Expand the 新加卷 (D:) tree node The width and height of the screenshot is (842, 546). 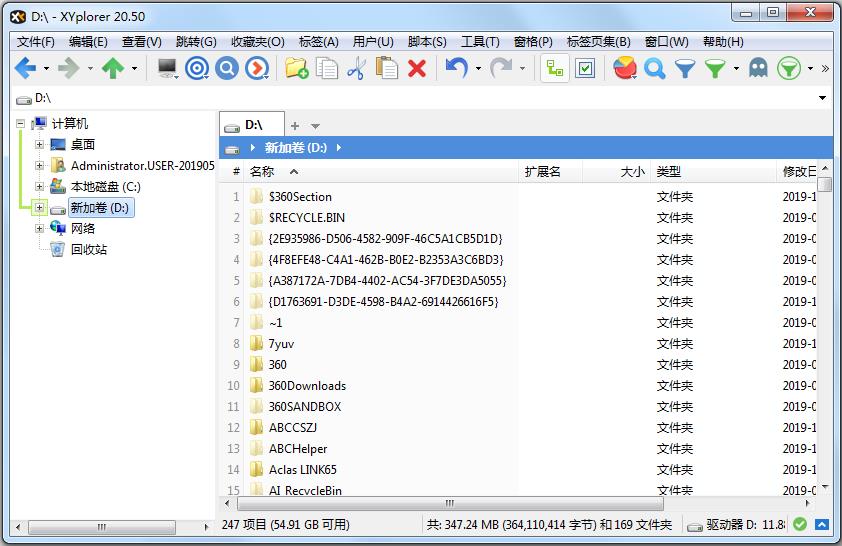coord(39,207)
